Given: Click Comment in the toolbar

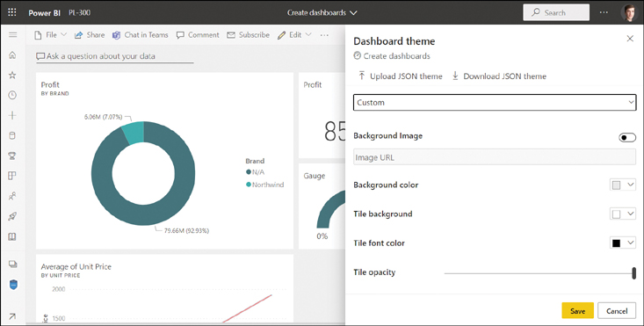Looking at the screenshot, I should (198, 35).
